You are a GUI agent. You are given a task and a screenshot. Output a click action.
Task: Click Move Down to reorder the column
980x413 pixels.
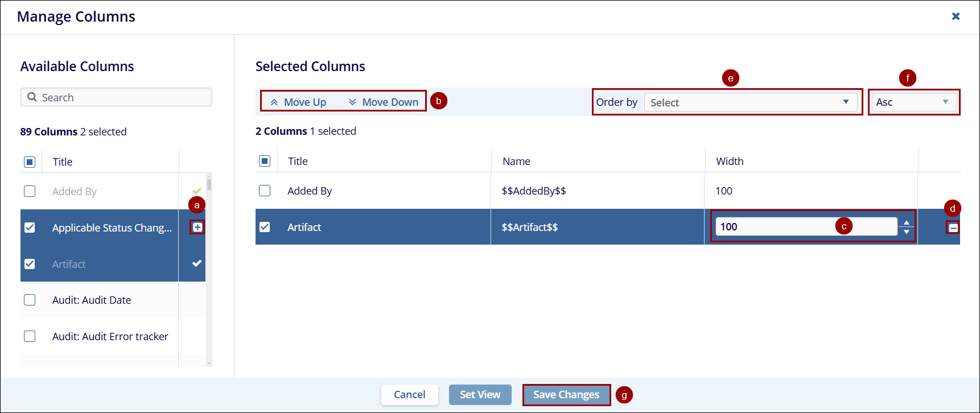pos(384,102)
